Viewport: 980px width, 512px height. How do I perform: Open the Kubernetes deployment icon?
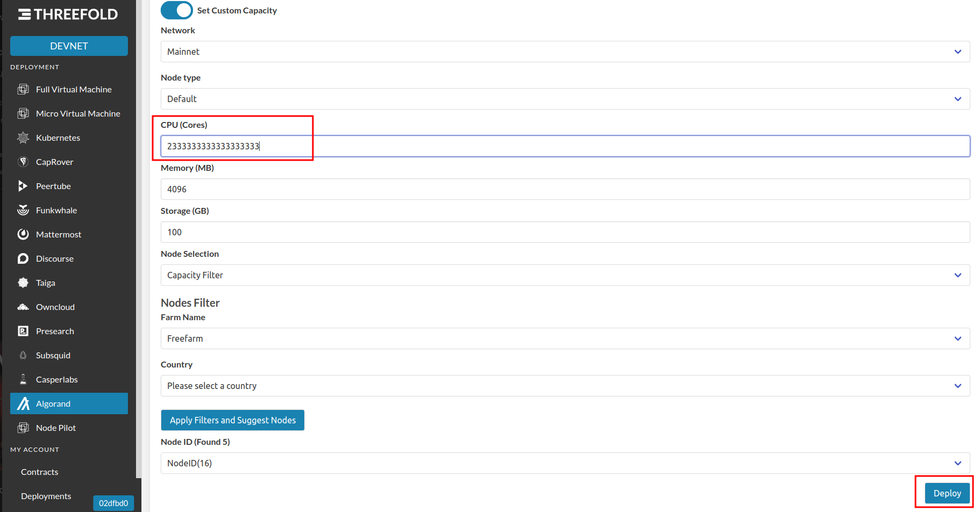coord(24,138)
